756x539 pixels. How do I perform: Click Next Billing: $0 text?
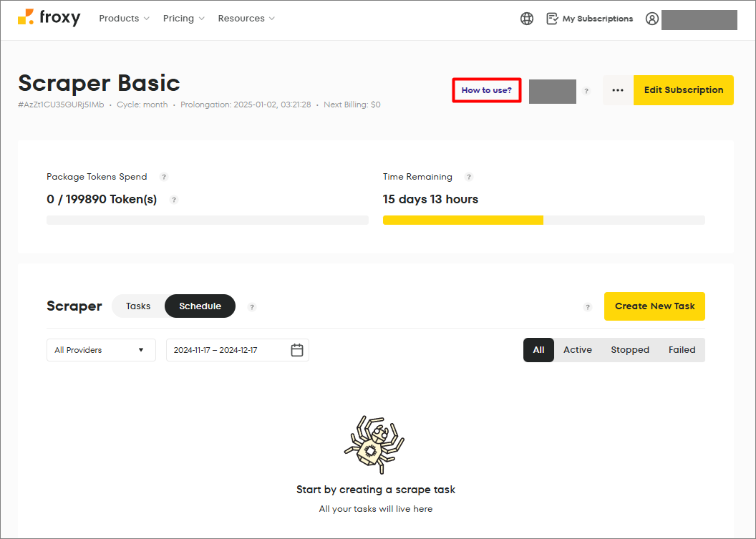pos(352,105)
